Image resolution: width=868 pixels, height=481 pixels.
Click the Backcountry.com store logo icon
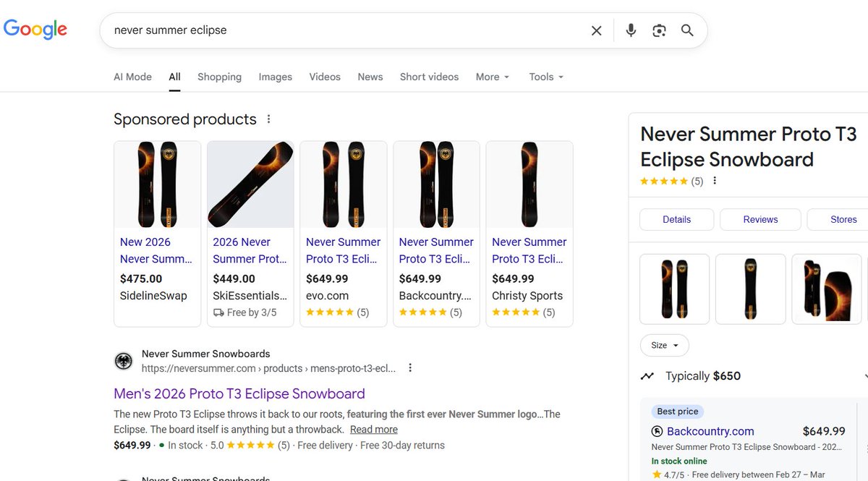(x=657, y=432)
